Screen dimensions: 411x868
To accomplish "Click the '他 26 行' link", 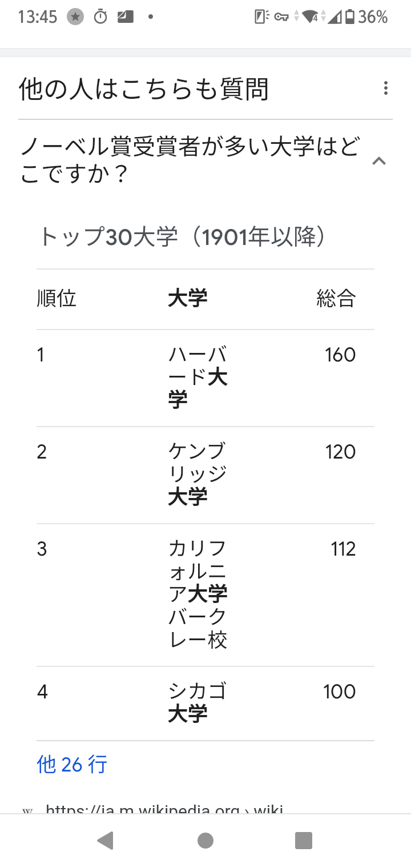I will pyautogui.click(x=72, y=764).
